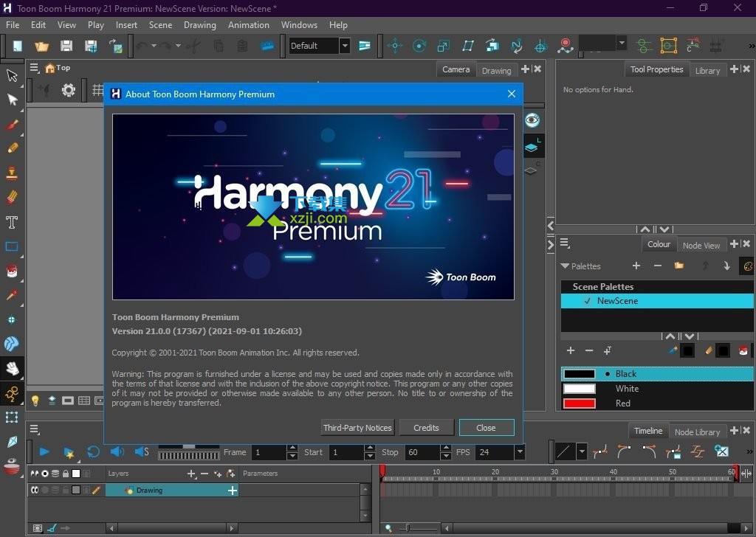The height and width of the screenshot is (537, 756).
Task: Click the Skew tool in top toolbar
Action: [467, 46]
